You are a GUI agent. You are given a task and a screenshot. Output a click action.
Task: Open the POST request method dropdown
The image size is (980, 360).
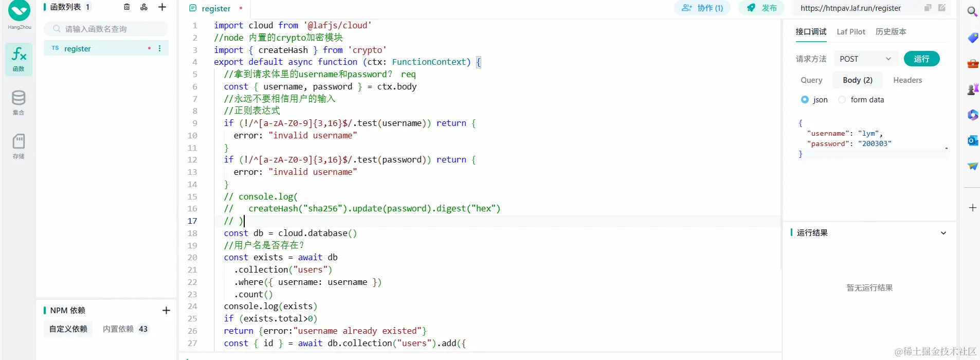pos(866,59)
